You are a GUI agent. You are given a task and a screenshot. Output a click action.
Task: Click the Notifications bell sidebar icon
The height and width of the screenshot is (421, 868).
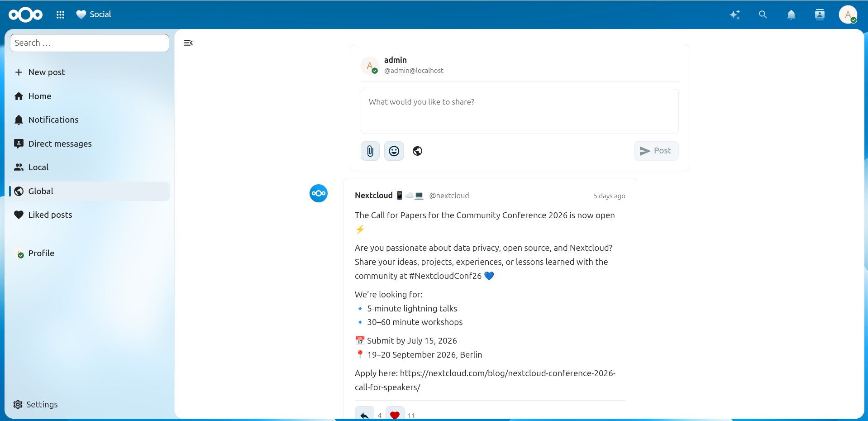[19, 120]
